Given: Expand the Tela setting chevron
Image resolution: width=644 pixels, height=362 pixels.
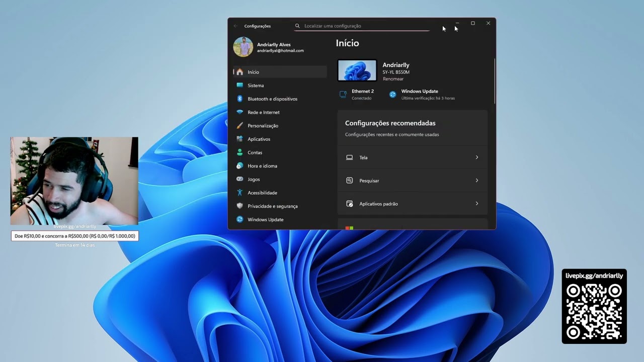Looking at the screenshot, I should pos(477,157).
